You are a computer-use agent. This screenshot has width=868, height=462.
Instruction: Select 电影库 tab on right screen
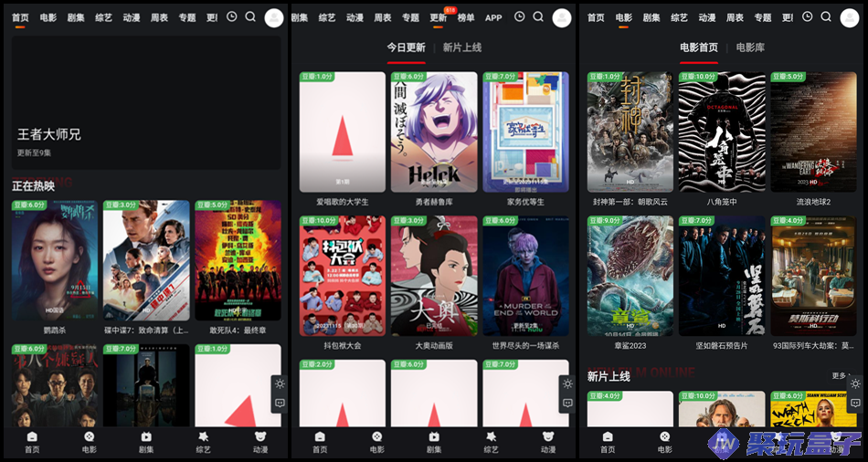pos(750,47)
